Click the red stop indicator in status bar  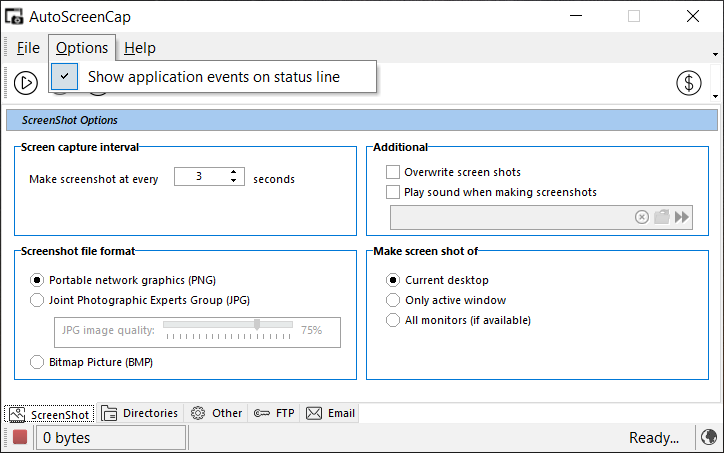pos(20,437)
